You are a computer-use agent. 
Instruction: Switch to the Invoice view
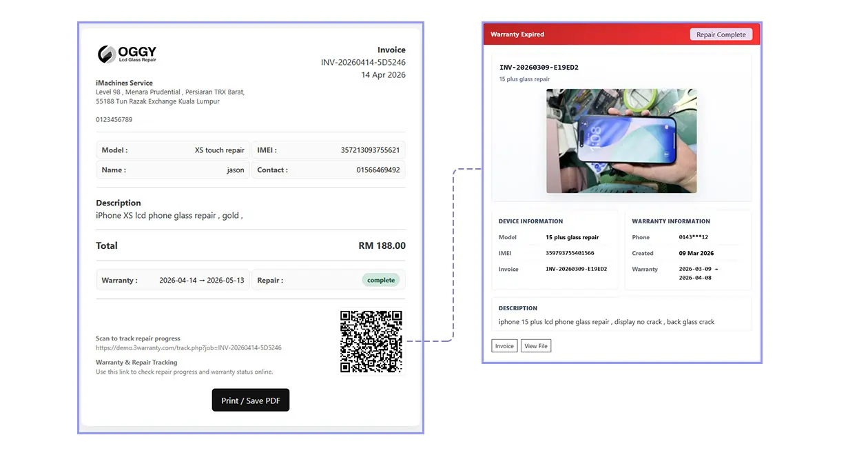(504, 345)
